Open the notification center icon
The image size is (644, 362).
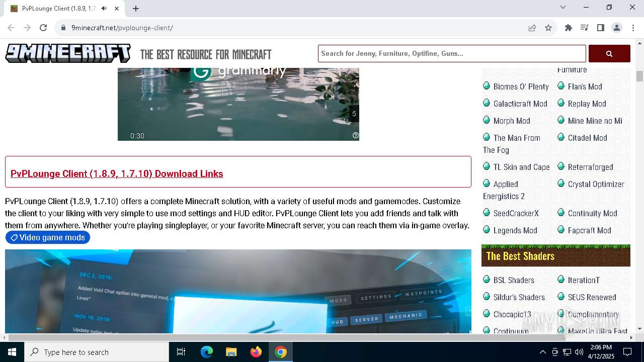tap(628, 352)
